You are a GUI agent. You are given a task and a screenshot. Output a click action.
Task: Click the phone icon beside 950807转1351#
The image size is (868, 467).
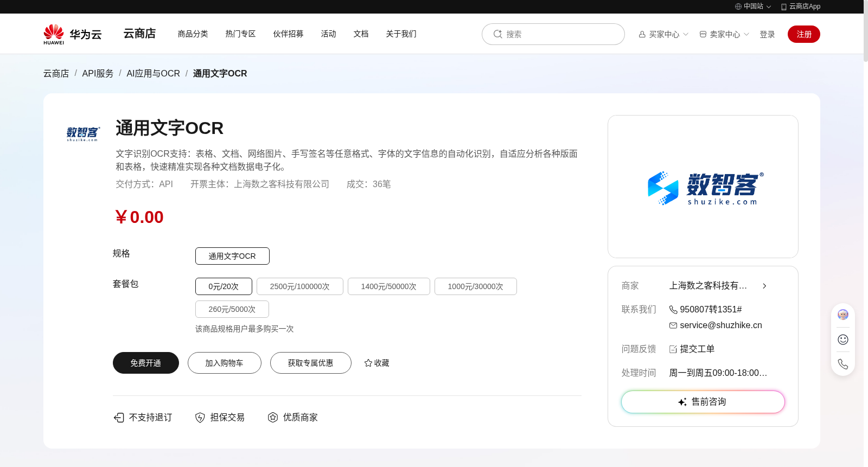pos(673,310)
